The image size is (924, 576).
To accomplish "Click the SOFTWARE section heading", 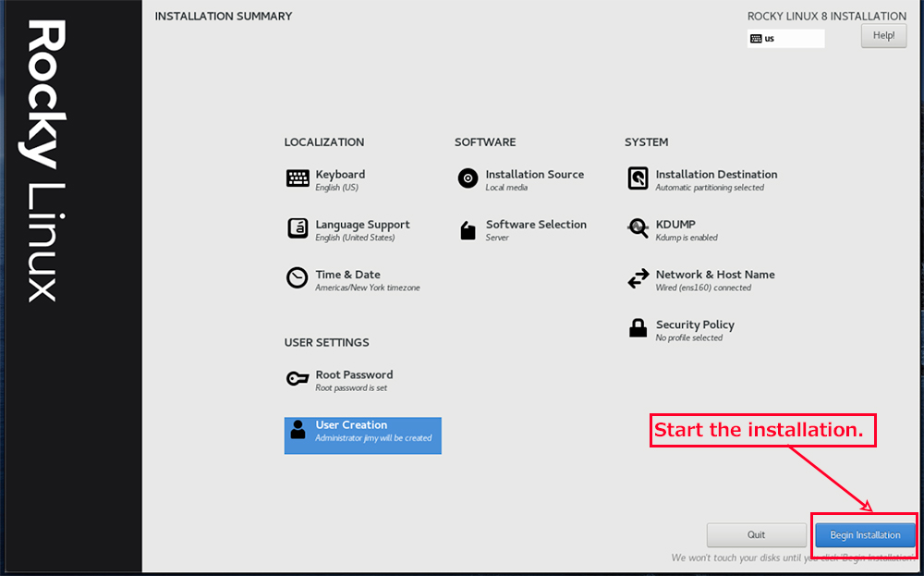I will point(485,142).
